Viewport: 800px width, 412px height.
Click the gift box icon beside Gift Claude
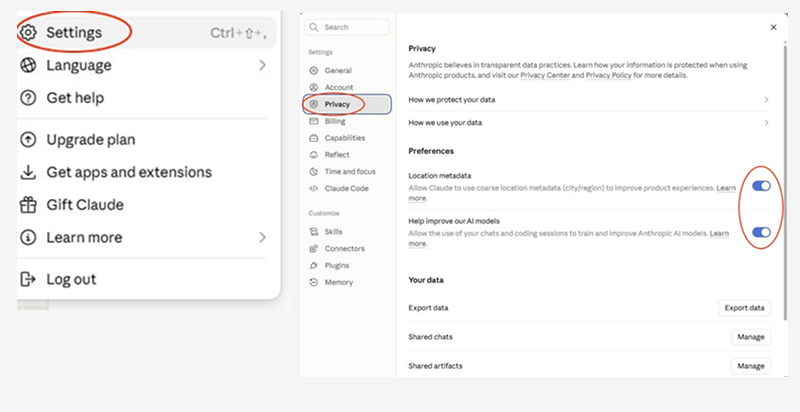point(28,205)
